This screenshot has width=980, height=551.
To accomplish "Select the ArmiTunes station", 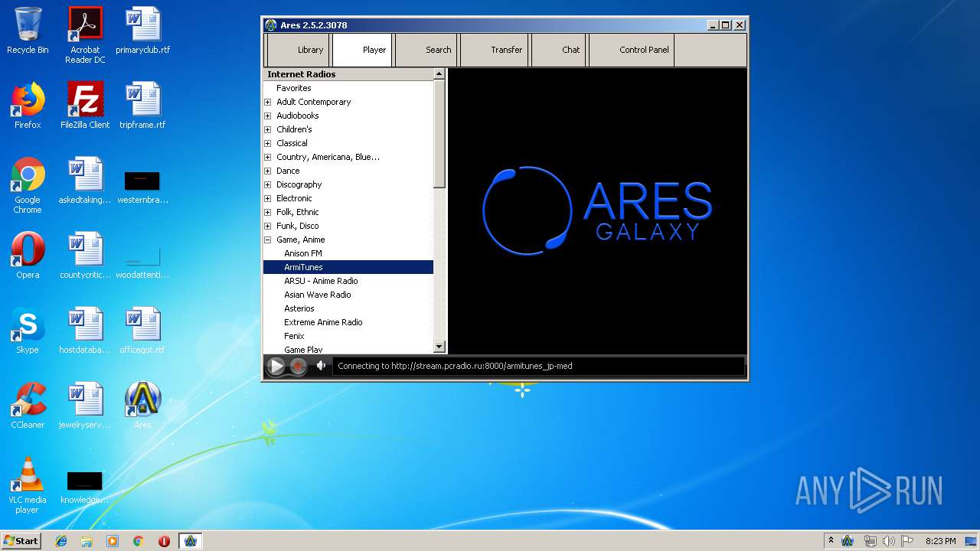I will 348,267.
